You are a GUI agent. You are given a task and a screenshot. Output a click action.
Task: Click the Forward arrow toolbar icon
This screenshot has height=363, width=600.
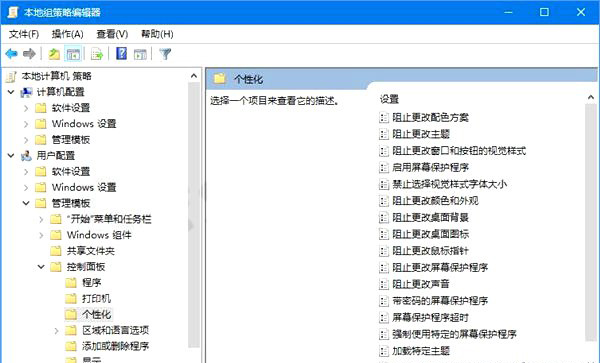(x=29, y=54)
